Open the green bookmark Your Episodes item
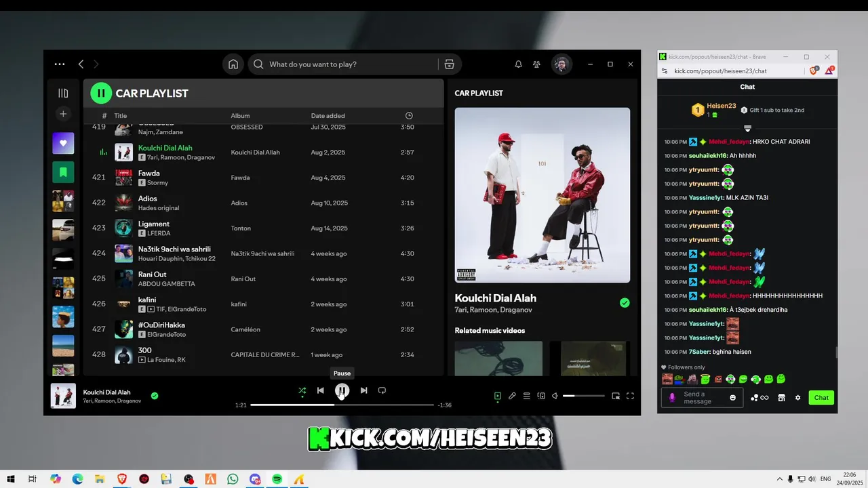Viewport: 868px width, 488px height. [x=63, y=172]
